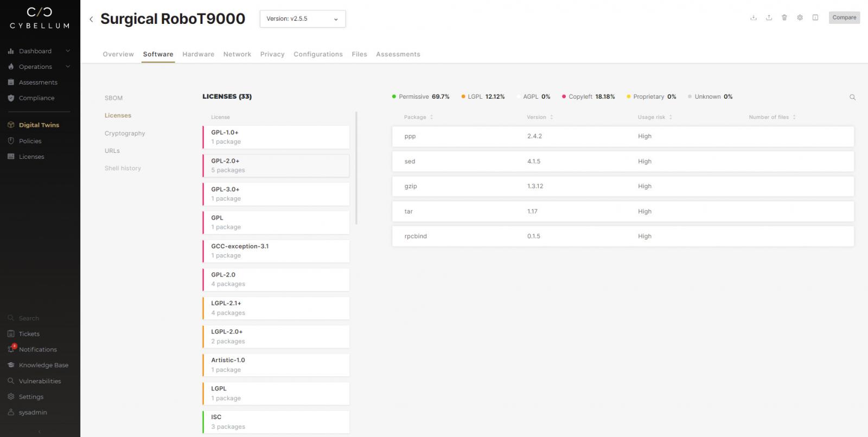Open the Cryptography section

tap(125, 133)
